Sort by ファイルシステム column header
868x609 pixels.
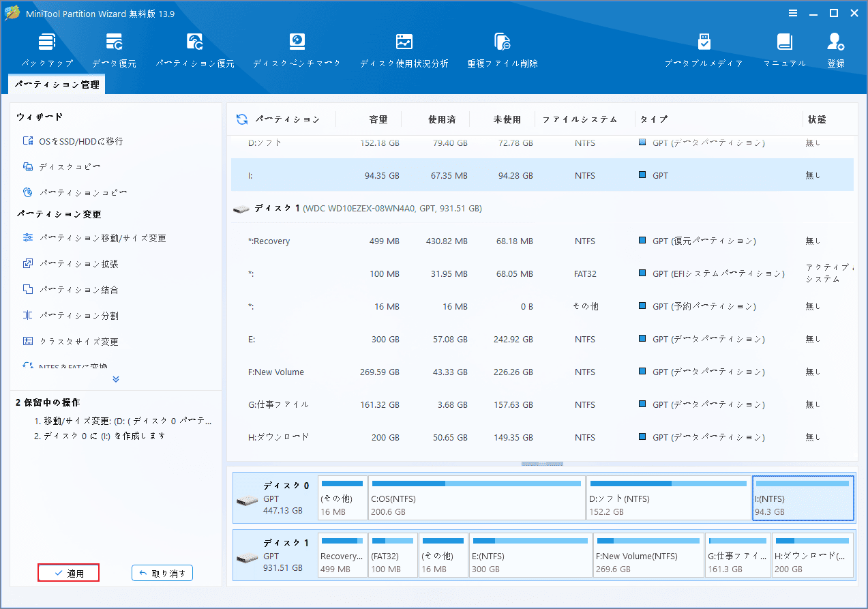[580, 119]
